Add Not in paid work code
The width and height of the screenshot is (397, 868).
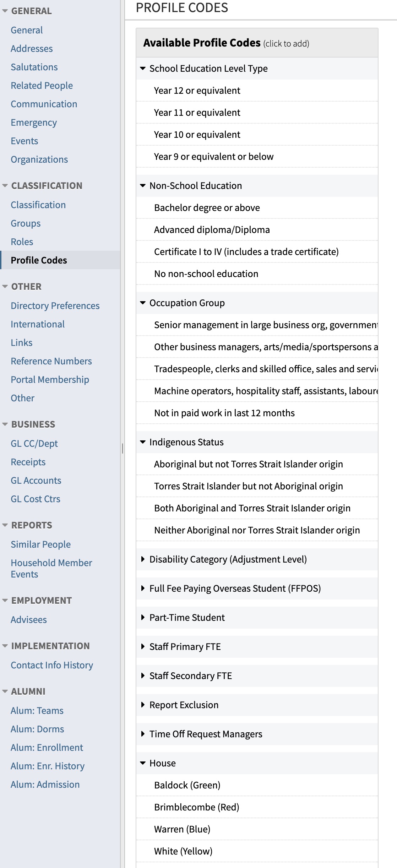(x=224, y=413)
